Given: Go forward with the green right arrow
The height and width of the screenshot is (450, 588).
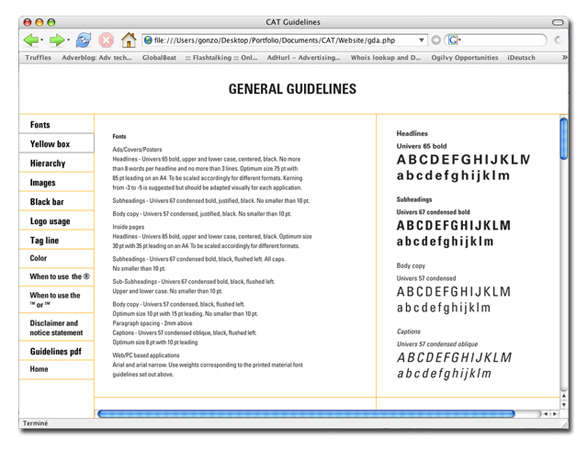Looking at the screenshot, I should click(57, 40).
